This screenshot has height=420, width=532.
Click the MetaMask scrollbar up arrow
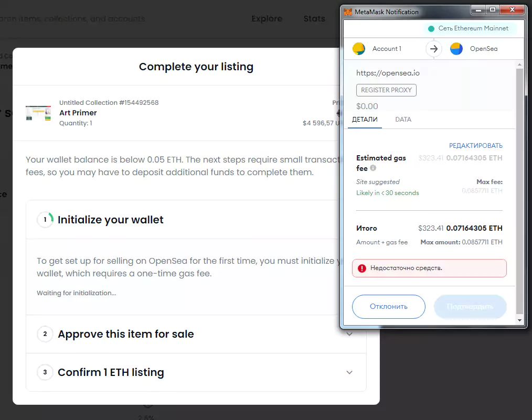[519, 64]
